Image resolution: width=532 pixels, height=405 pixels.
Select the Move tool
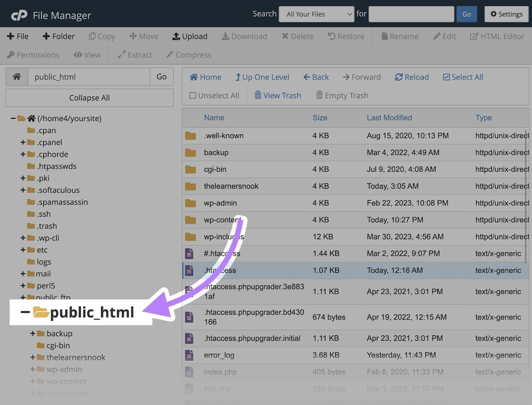144,36
